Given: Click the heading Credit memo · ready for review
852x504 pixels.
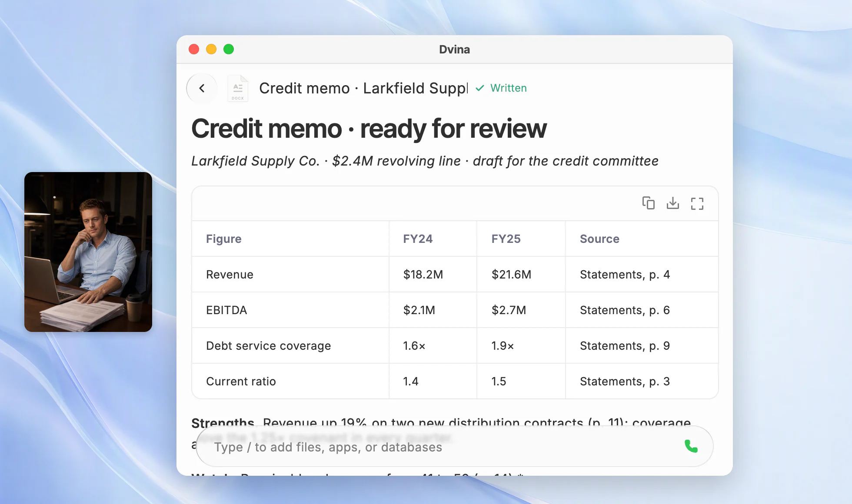Looking at the screenshot, I should pyautogui.click(x=369, y=129).
